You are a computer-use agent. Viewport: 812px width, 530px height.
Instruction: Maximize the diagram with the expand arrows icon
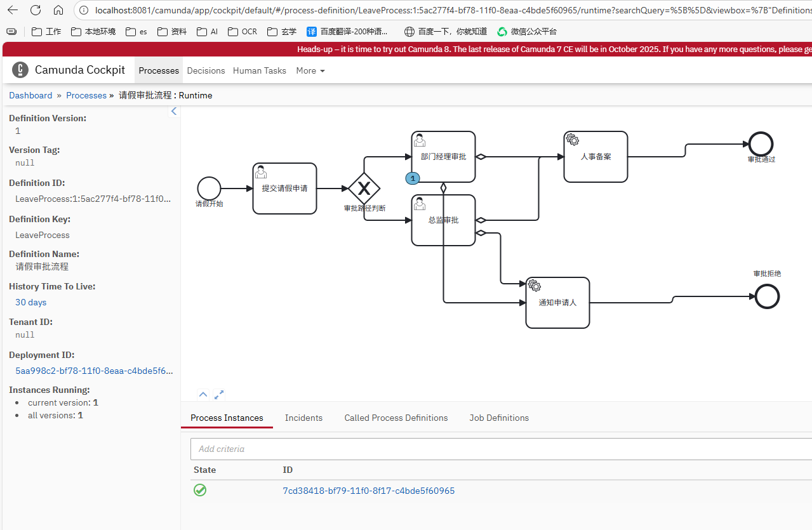tap(219, 395)
